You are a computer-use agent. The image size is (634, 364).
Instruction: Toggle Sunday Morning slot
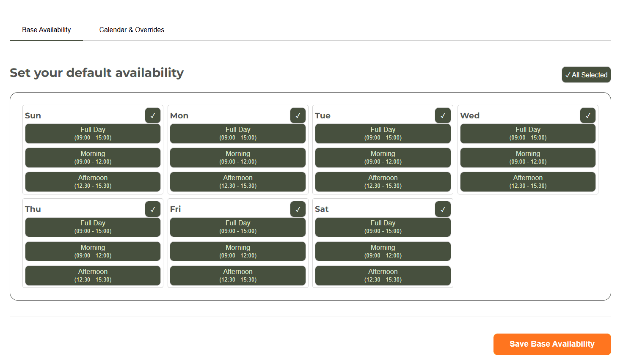[x=93, y=158]
